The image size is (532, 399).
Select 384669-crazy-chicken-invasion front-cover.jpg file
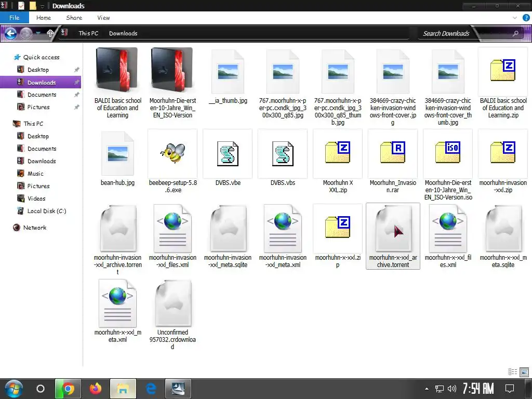pos(393,87)
